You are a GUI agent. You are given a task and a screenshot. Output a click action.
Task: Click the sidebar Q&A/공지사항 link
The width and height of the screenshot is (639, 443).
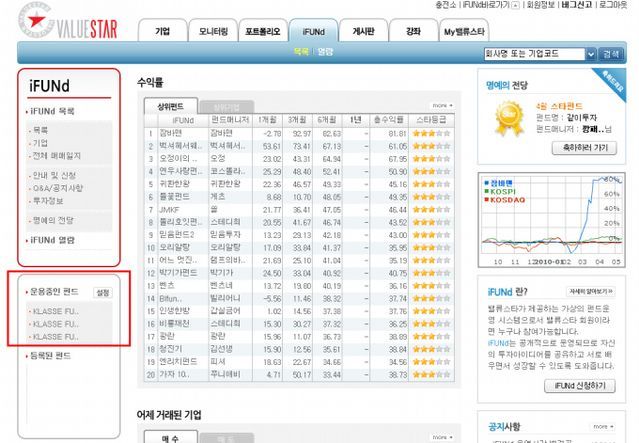pyautogui.click(x=57, y=188)
